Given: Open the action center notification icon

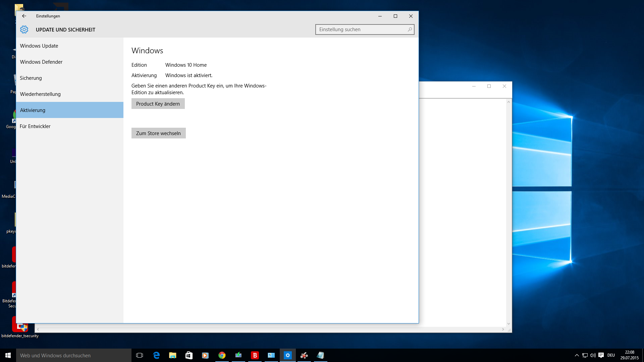Looking at the screenshot, I should pos(601,355).
